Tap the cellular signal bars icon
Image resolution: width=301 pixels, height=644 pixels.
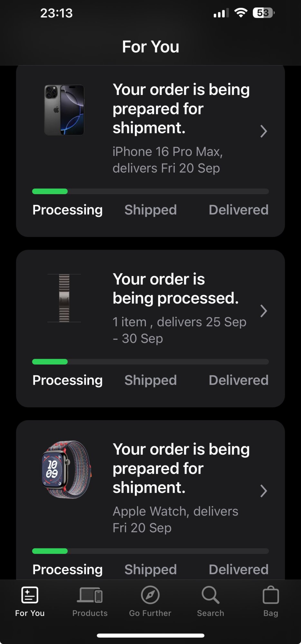pyautogui.click(x=221, y=13)
